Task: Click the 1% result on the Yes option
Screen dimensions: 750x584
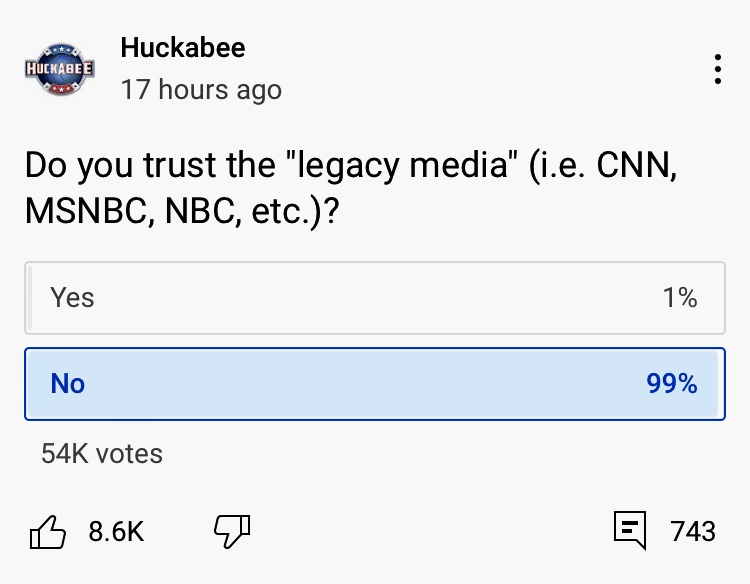Action: tap(680, 298)
